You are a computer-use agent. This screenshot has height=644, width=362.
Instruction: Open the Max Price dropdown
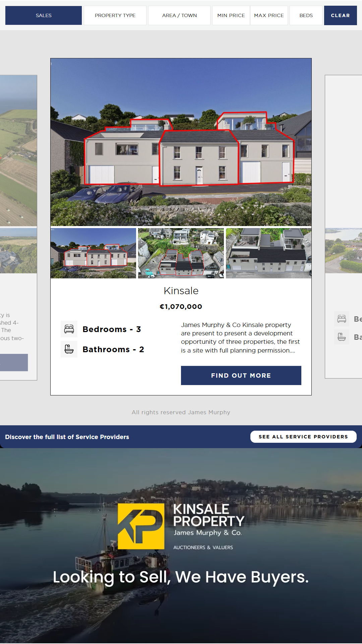pos(269,15)
